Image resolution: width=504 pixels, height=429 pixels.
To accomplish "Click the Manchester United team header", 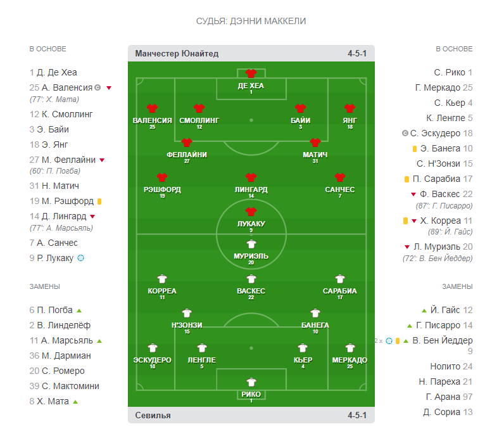I will point(177,54).
